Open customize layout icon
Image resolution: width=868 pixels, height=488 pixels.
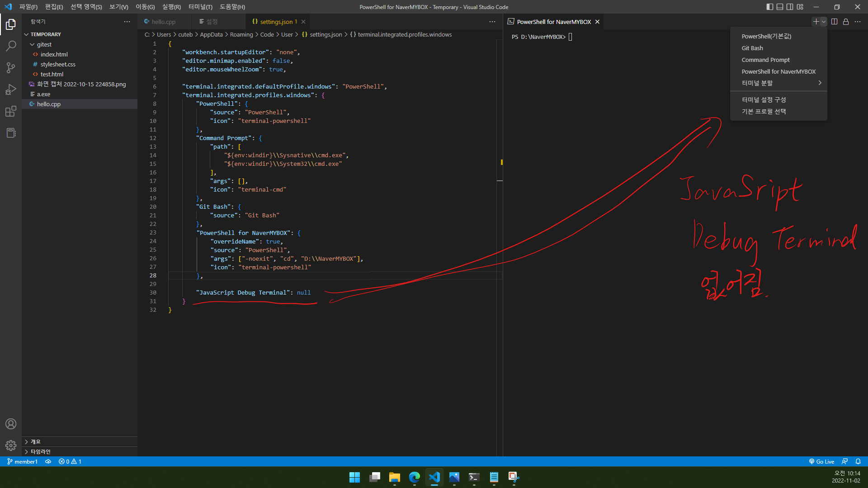[800, 7]
